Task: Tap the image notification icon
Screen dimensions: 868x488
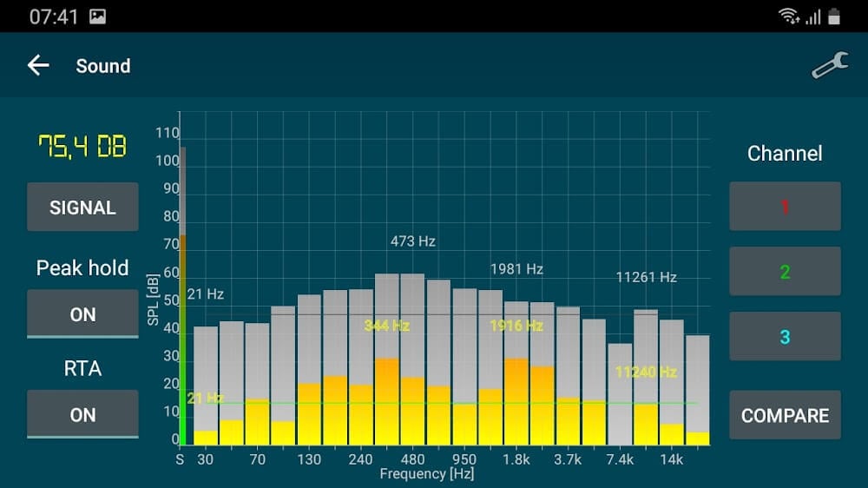Action: click(98, 16)
